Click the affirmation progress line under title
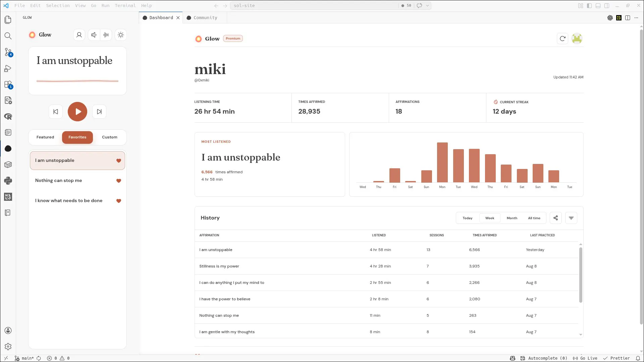This screenshot has height=362, width=644. 77,81
